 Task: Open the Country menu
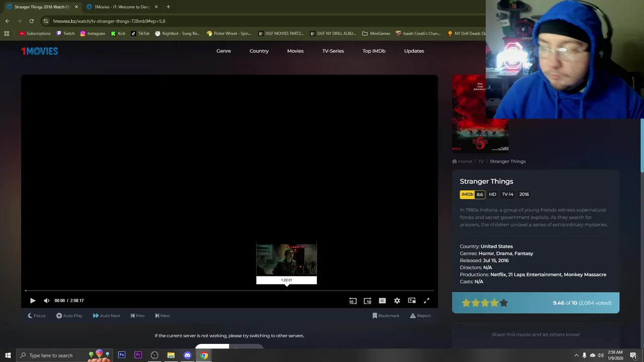[259, 51]
